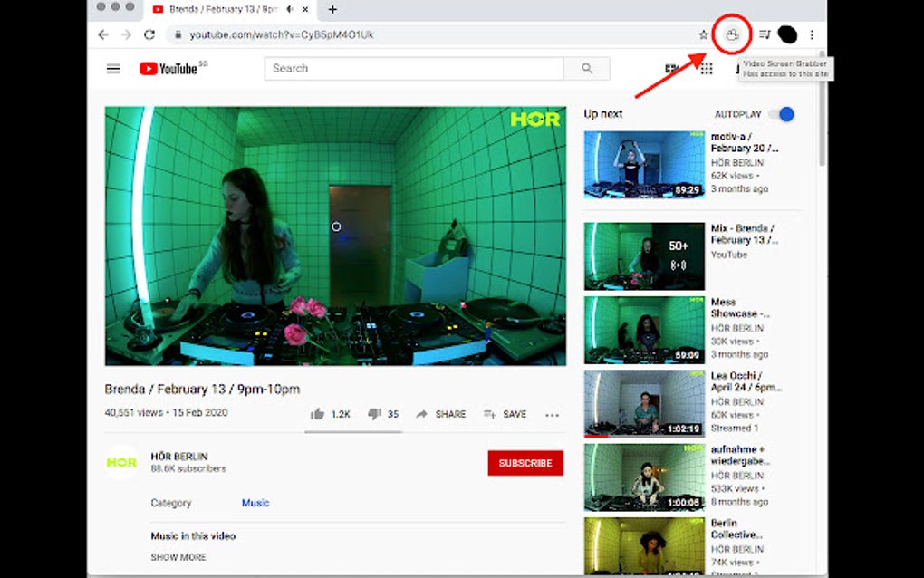This screenshot has width=924, height=578.
Task: Click the Up next heading
Action: (x=602, y=114)
